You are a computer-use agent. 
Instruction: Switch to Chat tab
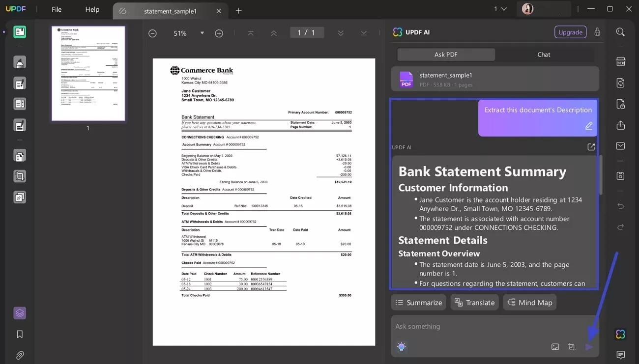(x=544, y=55)
